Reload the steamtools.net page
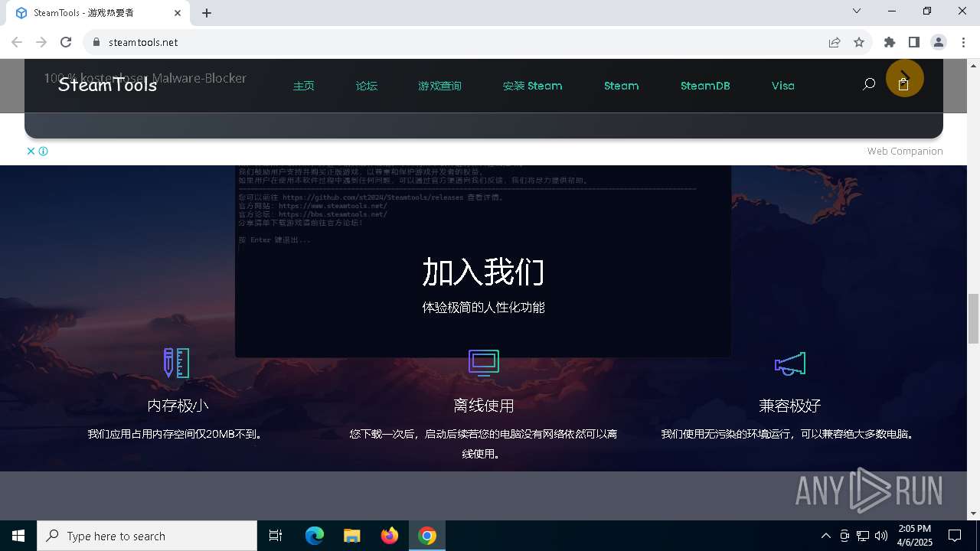This screenshot has height=551, width=980. tap(66, 42)
